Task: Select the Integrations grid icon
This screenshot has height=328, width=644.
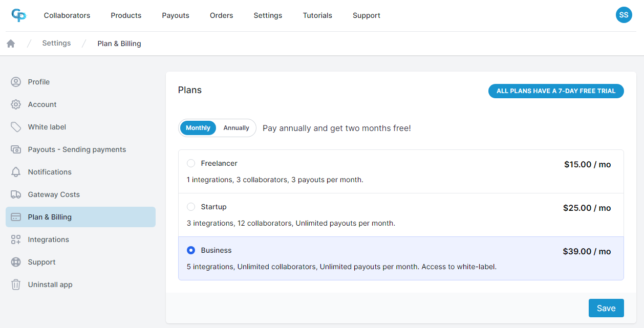Action: click(x=15, y=239)
